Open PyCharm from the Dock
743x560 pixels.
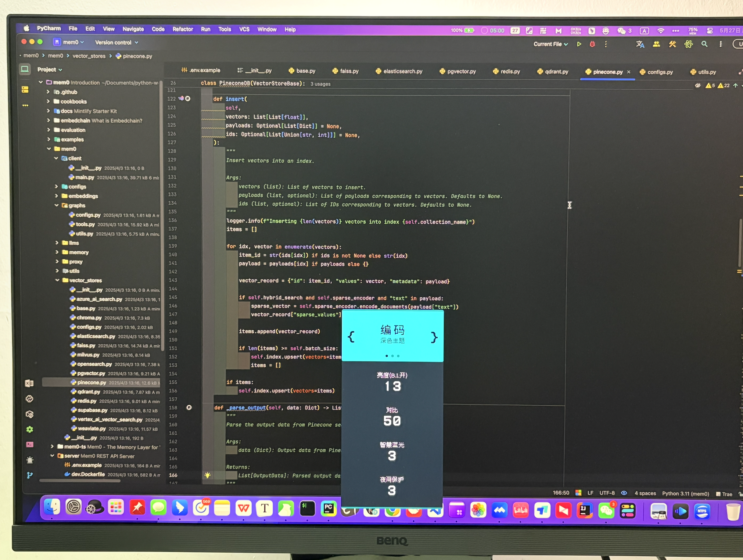pyautogui.click(x=329, y=509)
